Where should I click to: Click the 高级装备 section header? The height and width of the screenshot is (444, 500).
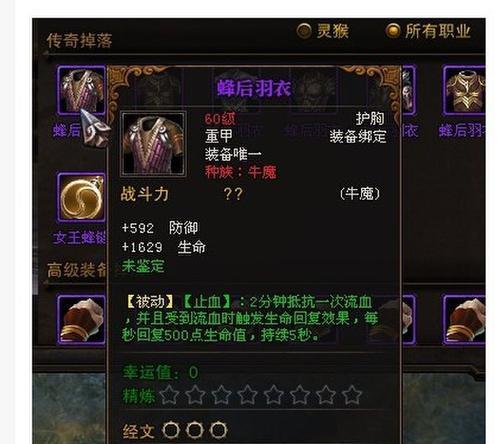(77, 270)
